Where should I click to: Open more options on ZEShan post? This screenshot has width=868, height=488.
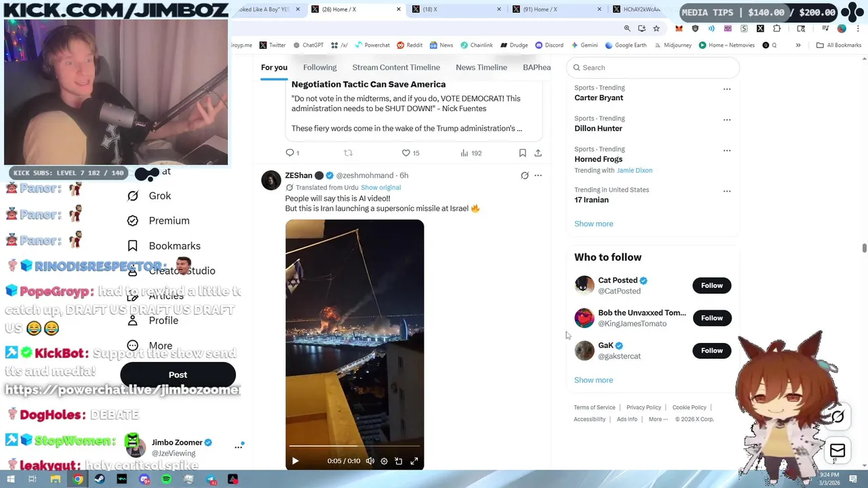pyautogui.click(x=538, y=176)
